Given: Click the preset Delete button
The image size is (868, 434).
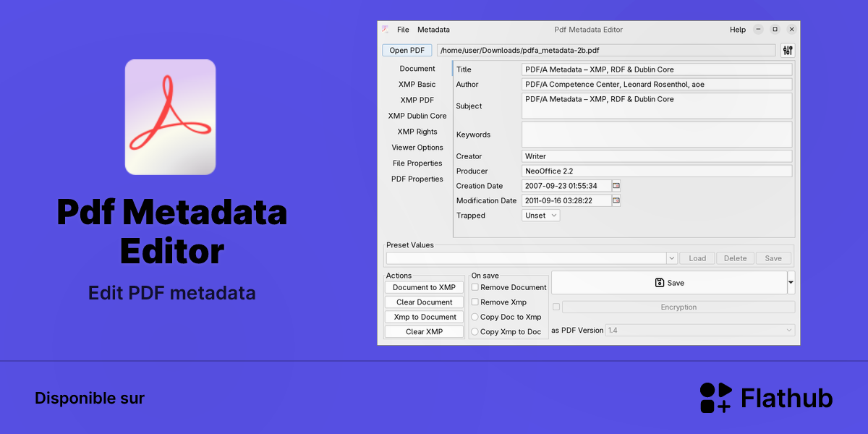Looking at the screenshot, I should 736,258.
